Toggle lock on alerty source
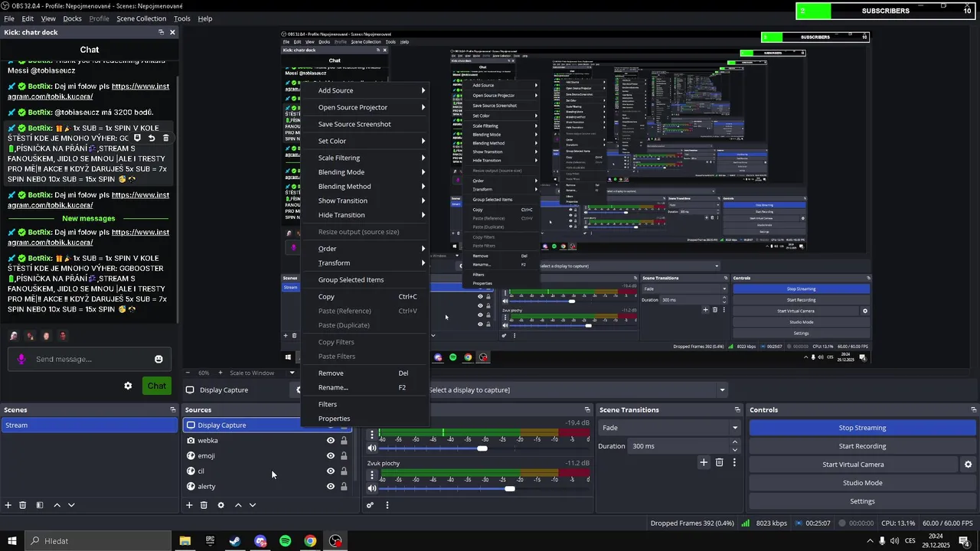Image resolution: width=980 pixels, height=551 pixels. 344,486
